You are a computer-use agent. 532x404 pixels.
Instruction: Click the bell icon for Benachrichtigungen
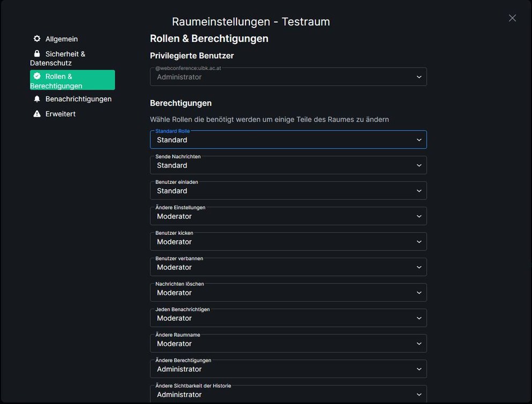pos(36,99)
